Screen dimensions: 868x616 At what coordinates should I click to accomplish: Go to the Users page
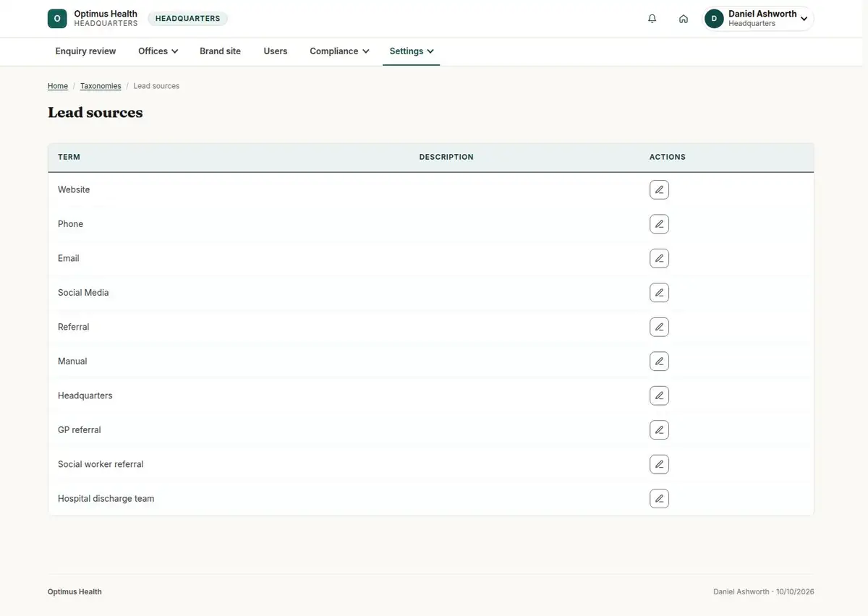click(x=276, y=51)
